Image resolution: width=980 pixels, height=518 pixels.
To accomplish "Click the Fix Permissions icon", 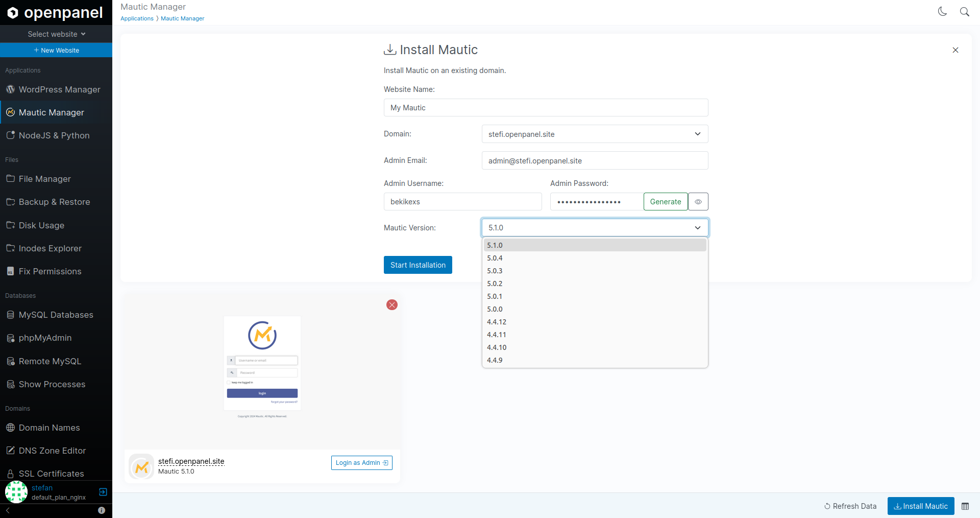I will click(10, 271).
